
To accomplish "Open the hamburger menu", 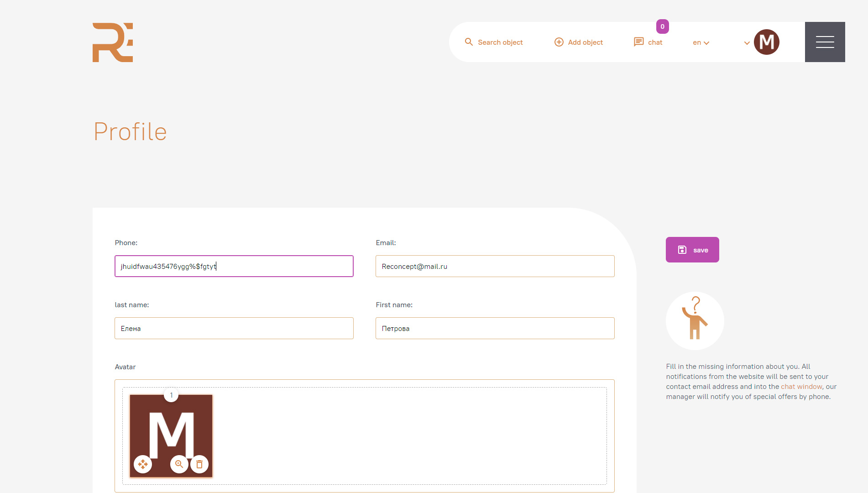I will tap(825, 42).
